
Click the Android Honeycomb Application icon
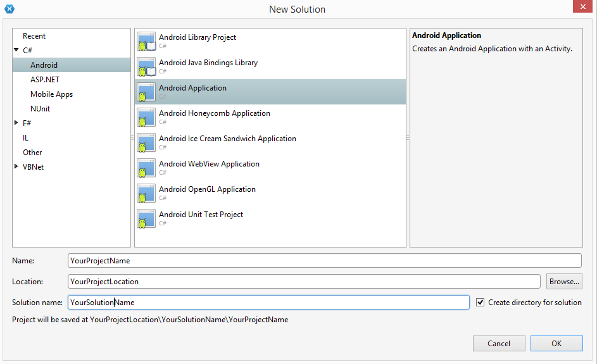pyautogui.click(x=146, y=117)
